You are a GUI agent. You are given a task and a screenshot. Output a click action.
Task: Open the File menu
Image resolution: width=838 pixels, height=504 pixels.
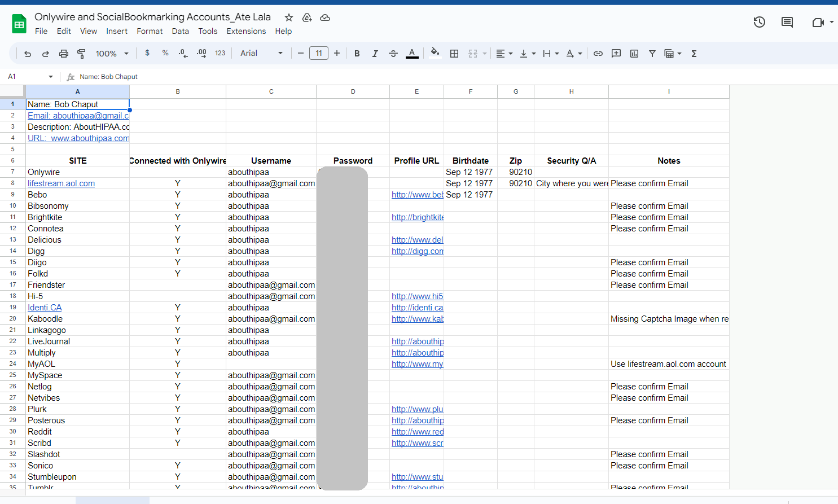pyautogui.click(x=41, y=31)
